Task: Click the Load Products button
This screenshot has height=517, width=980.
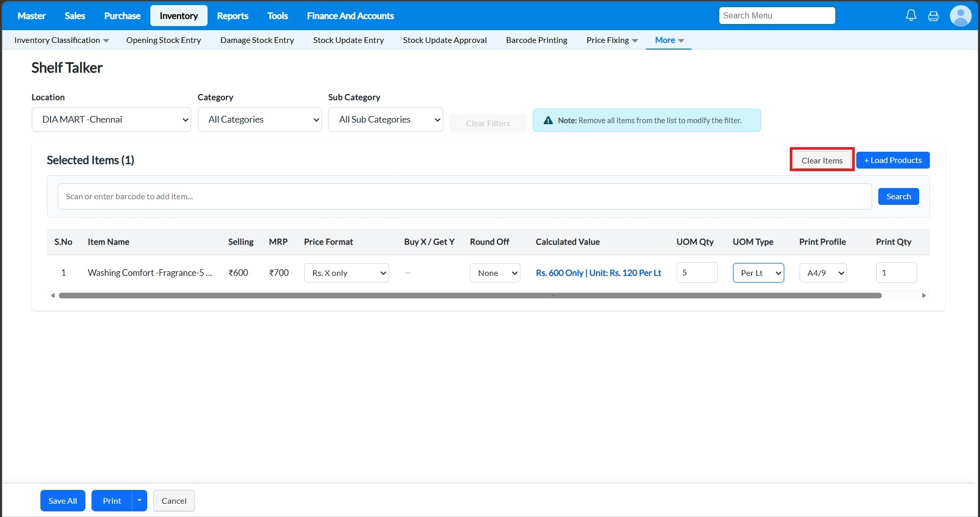Action: tap(893, 160)
